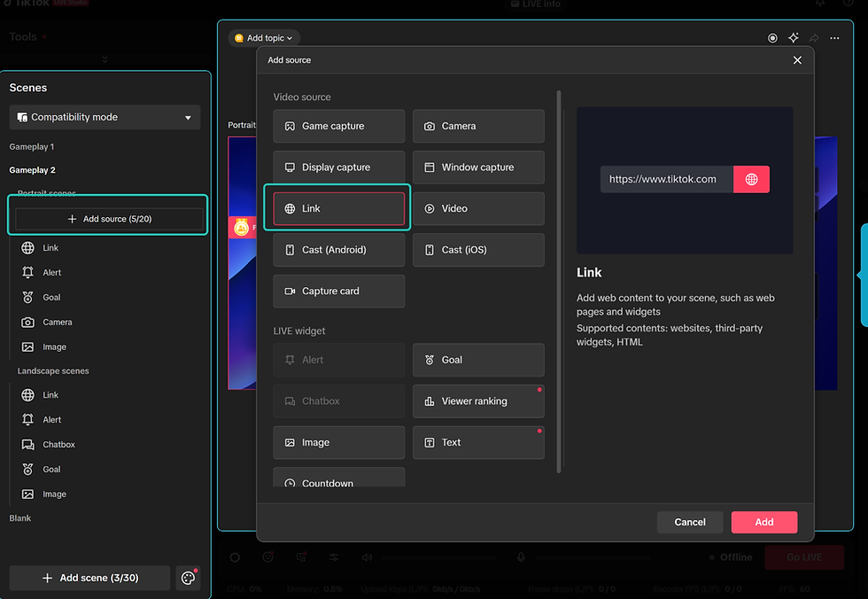
Task: Select Cast (iOS) source
Action: point(478,250)
